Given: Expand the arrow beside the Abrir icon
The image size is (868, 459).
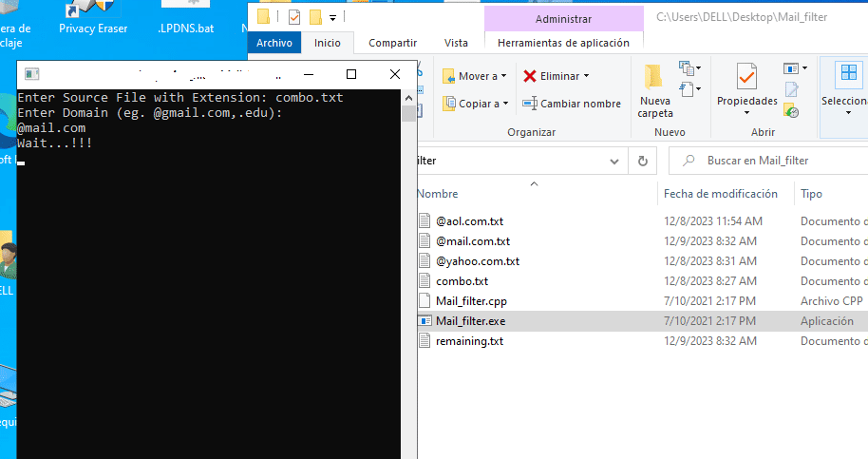Looking at the screenshot, I should tap(805, 68).
